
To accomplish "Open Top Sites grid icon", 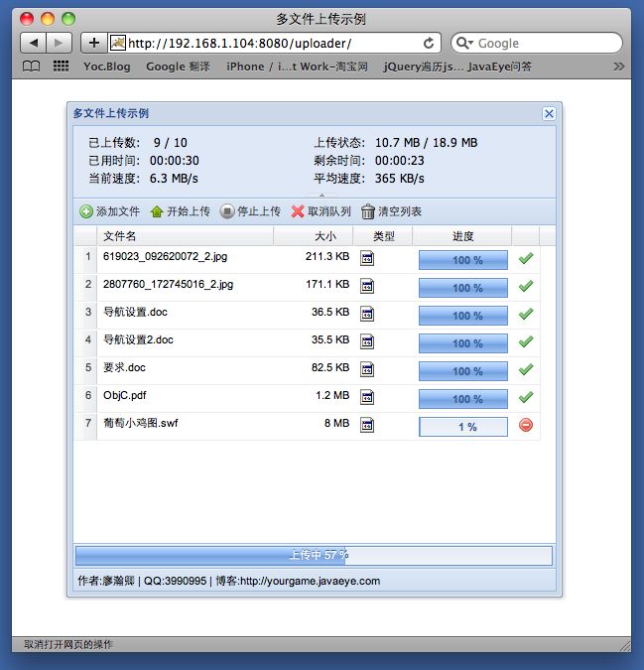I will (x=61, y=67).
